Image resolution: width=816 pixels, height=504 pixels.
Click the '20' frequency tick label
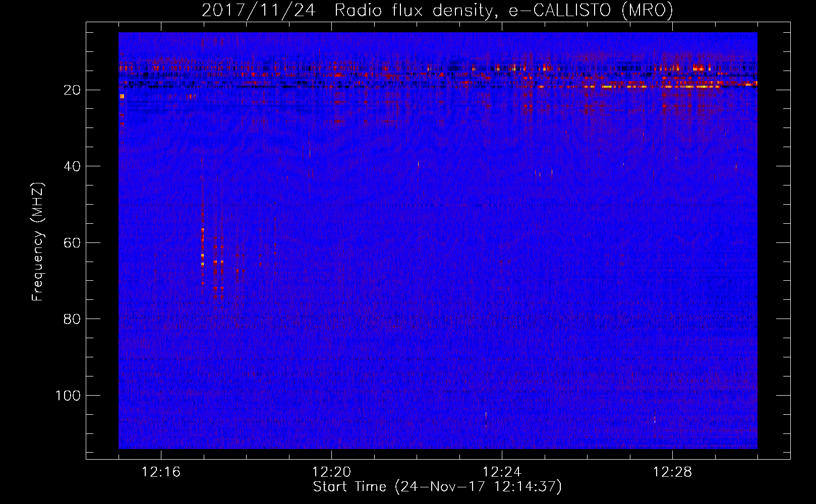tap(72, 90)
